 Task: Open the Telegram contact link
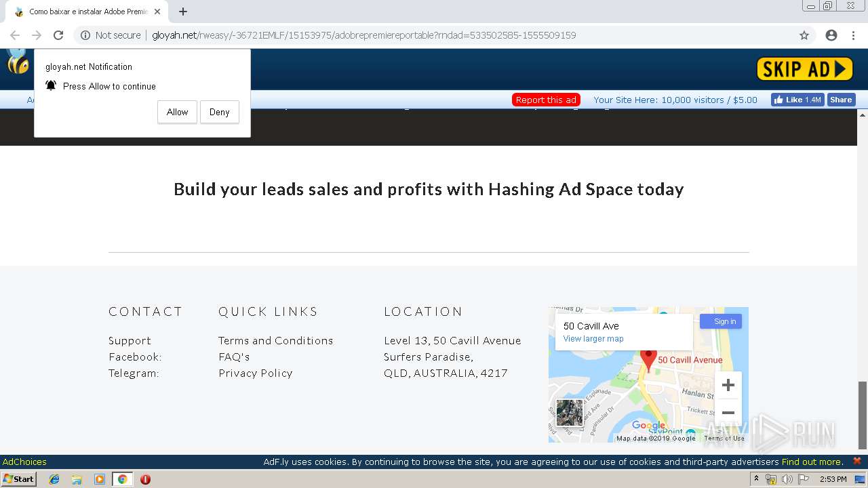pyautogui.click(x=134, y=373)
